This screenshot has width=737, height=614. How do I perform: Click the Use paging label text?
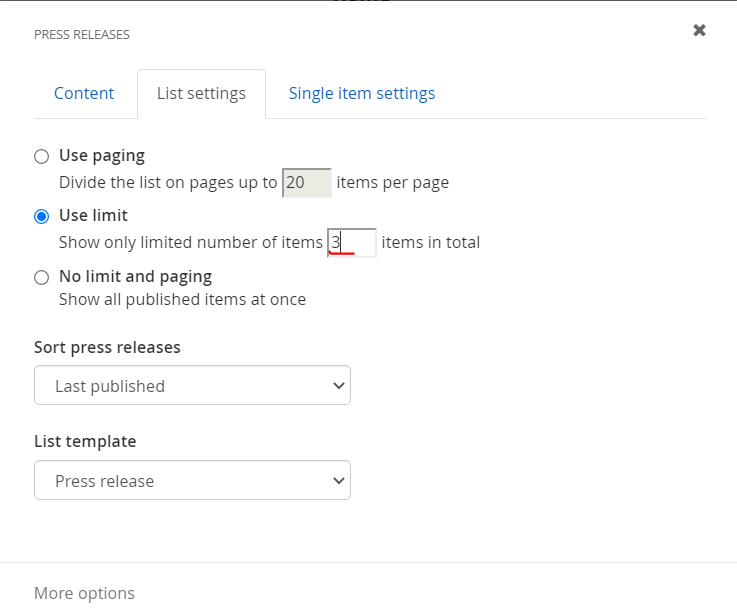[102, 156]
